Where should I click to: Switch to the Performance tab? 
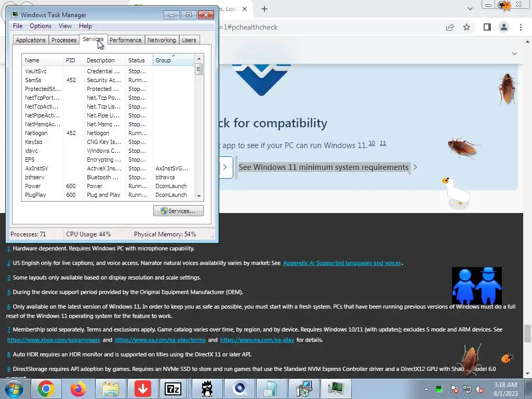point(126,40)
